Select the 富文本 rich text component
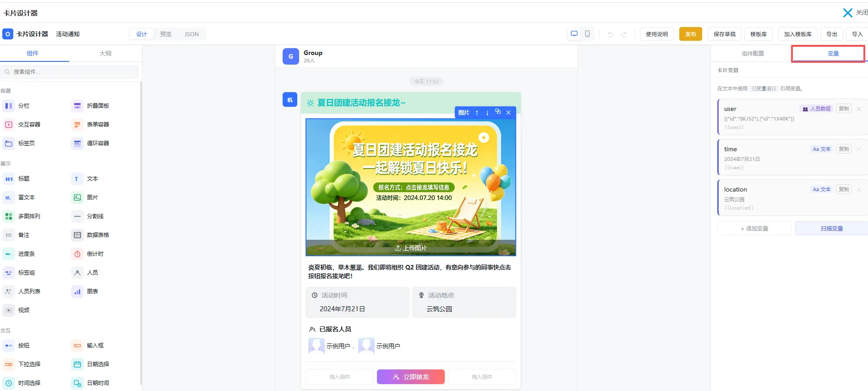The height and width of the screenshot is (391, 868). pyautogui.click(x=19, y=198)
